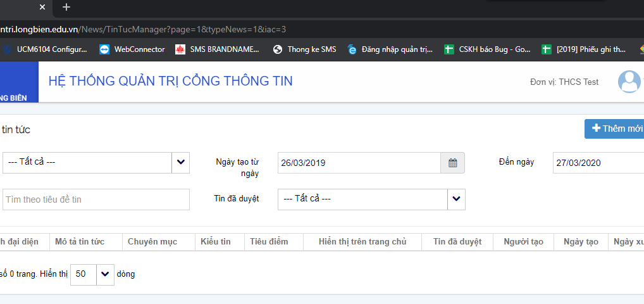This screenshot has height=304, width=644.
Task: Open the rows-per-page dropdown showing 50
Action: 105,274
